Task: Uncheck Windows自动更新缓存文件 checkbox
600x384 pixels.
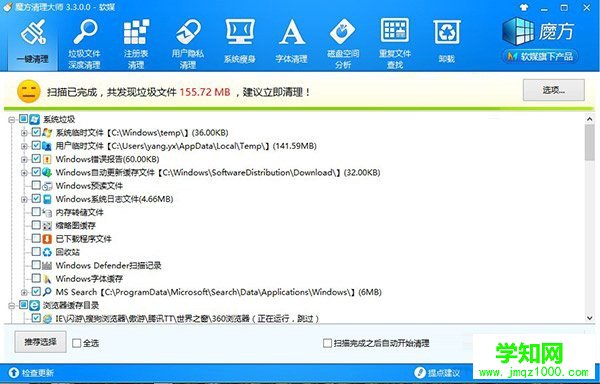Action: pyautogui.click(x=36, y=172)
